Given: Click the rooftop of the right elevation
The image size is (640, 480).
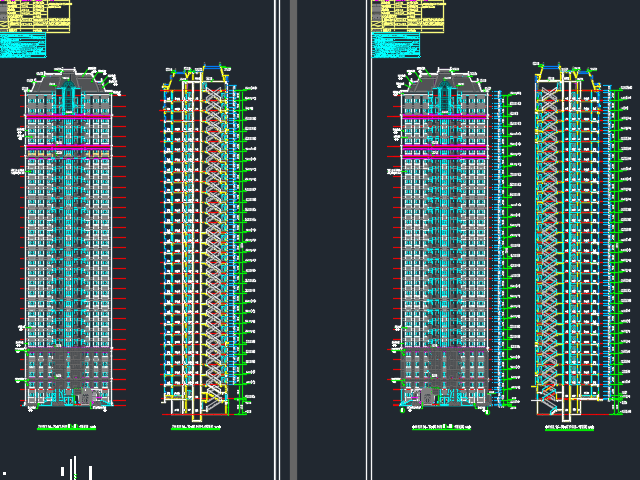Looking at the screenshot, I should point(444,78).
